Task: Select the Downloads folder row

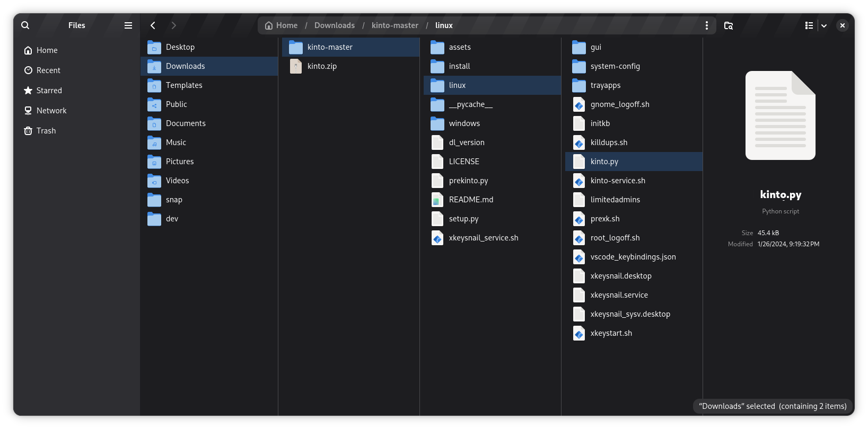Action: tap(209, 66)
